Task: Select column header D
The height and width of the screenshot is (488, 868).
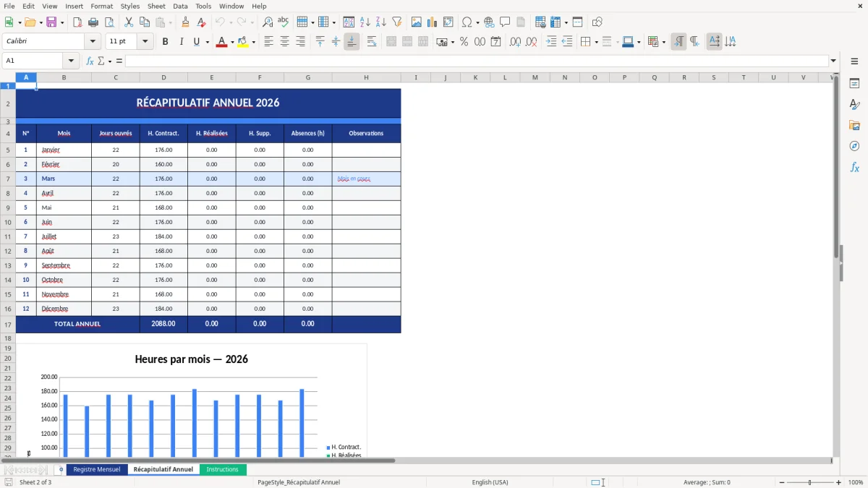Action: 163,77
